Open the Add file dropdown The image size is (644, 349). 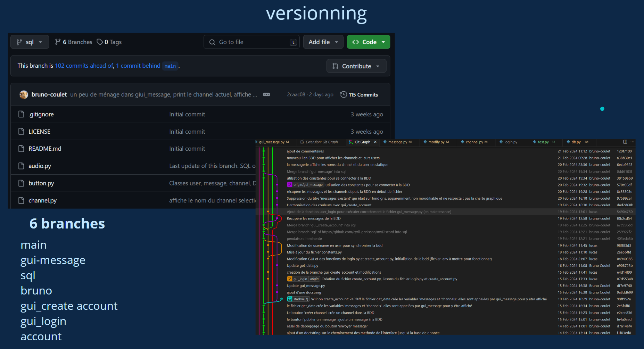323,42
